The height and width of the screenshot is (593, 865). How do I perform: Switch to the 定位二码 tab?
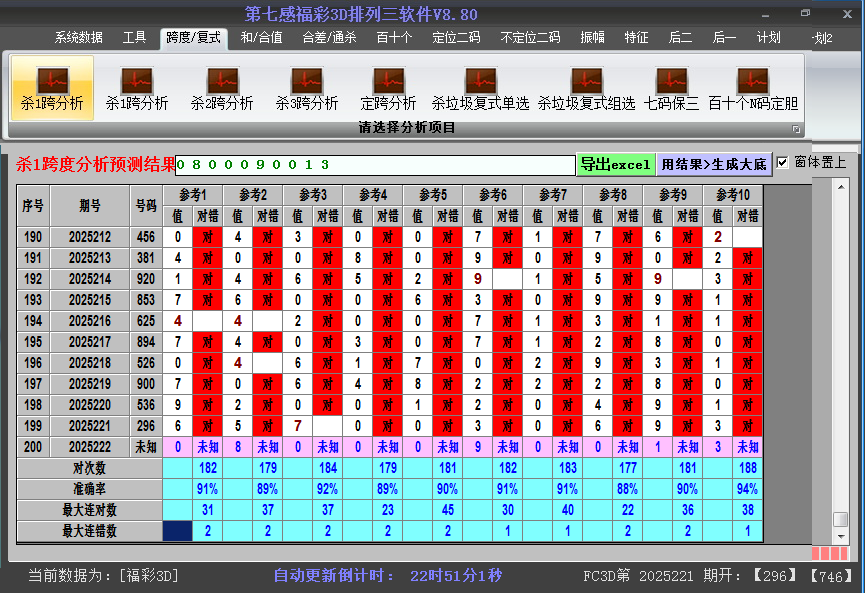point(456,38)
